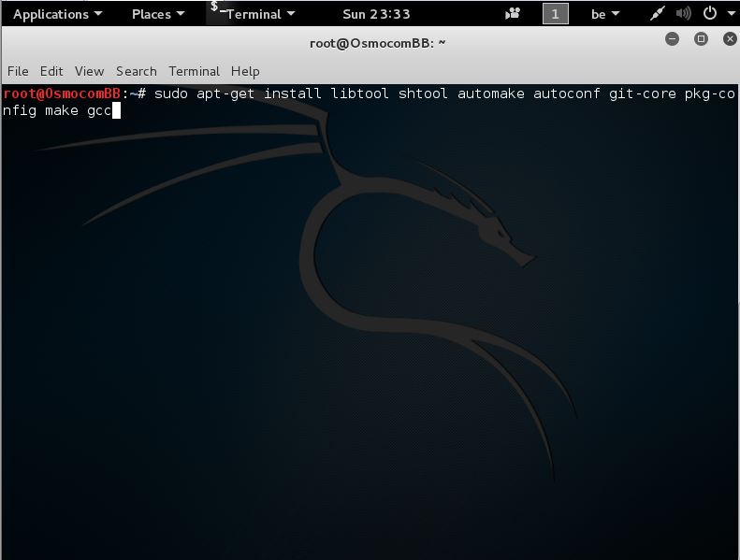
Task: Click the word 'gcc' at command end
Action: click(x=99, y=111)
